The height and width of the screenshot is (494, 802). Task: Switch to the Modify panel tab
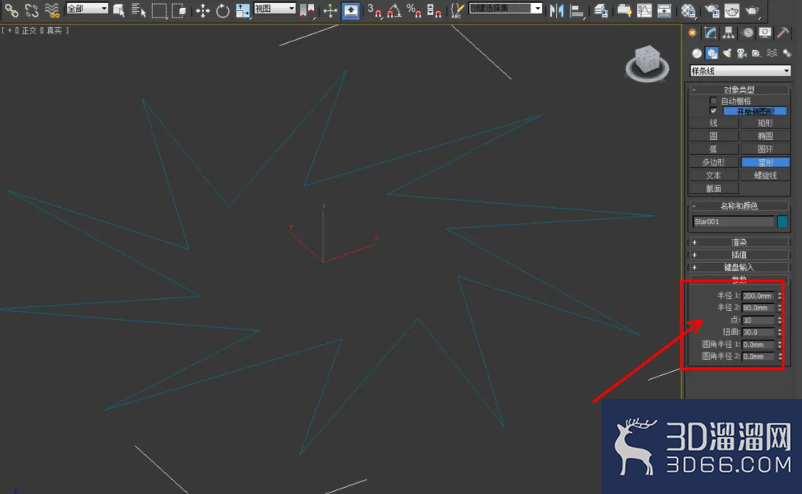point(710,33)
